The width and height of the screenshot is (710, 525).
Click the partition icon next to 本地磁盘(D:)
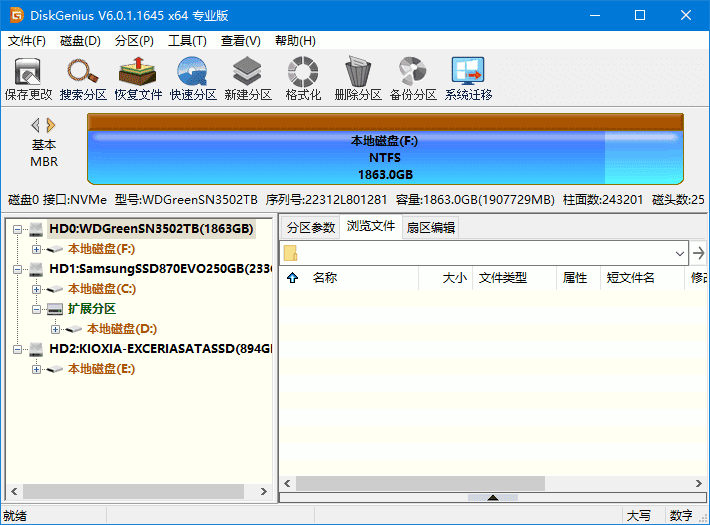[74, 329]
